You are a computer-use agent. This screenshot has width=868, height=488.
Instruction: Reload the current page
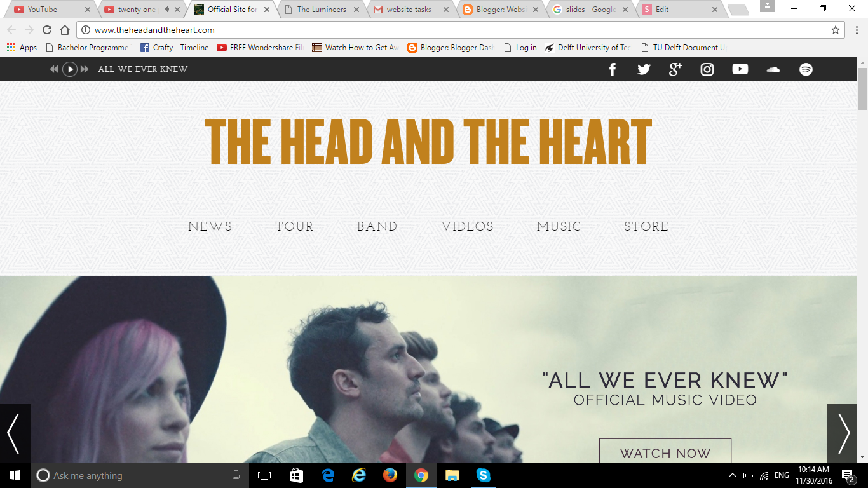coord(47,30)
